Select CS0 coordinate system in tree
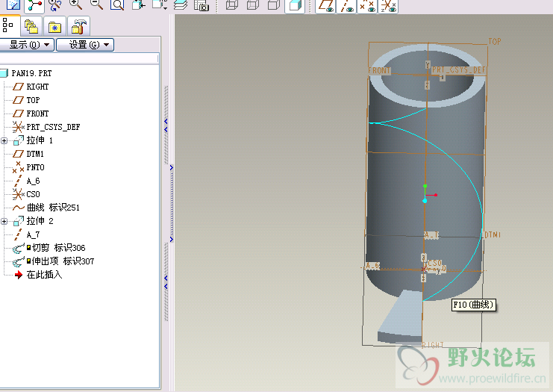Viewport: 553px width, 392px height. click(x=33, y=194)
